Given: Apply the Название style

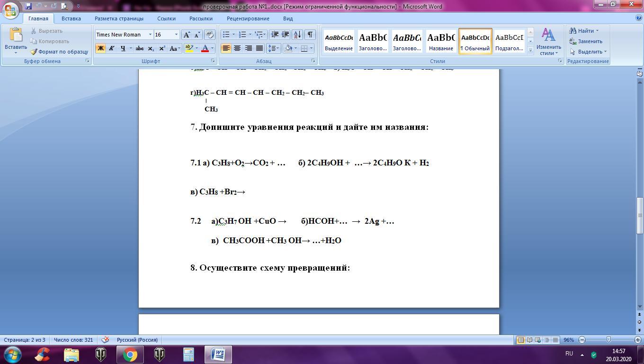Looking at the screenshot, I should [x=441, y=41].
